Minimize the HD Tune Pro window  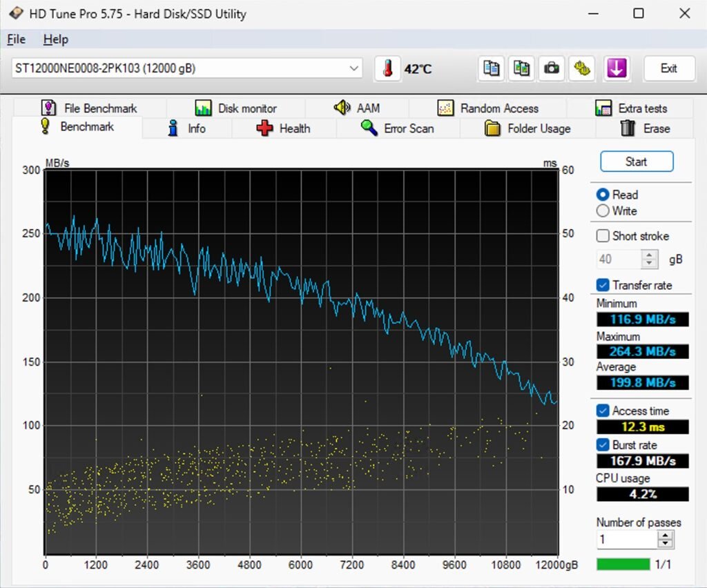click(x=593, y=14)
